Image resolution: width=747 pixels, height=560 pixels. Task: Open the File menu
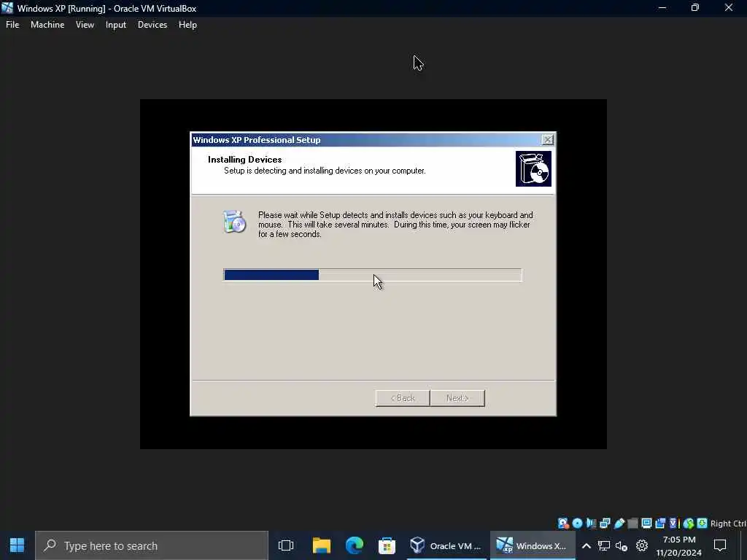(12, 25)
